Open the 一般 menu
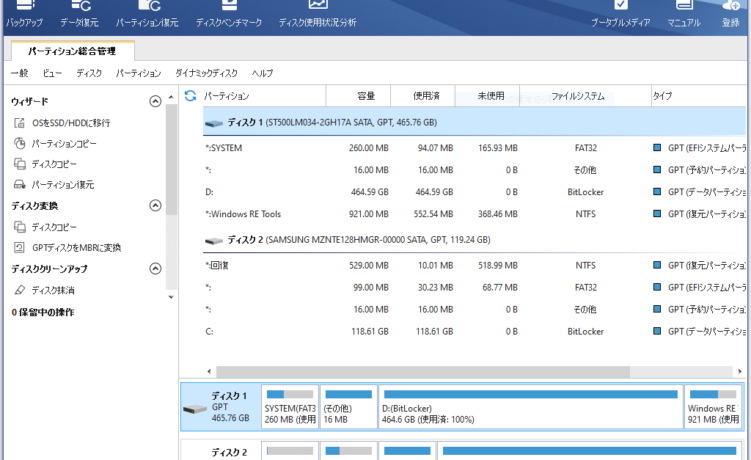 click(20, 73)
